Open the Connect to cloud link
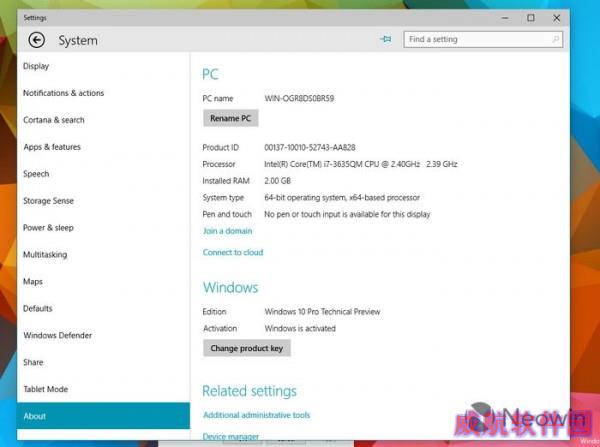The width and height of the screenshot is (600, 447). tap(233, 252)
